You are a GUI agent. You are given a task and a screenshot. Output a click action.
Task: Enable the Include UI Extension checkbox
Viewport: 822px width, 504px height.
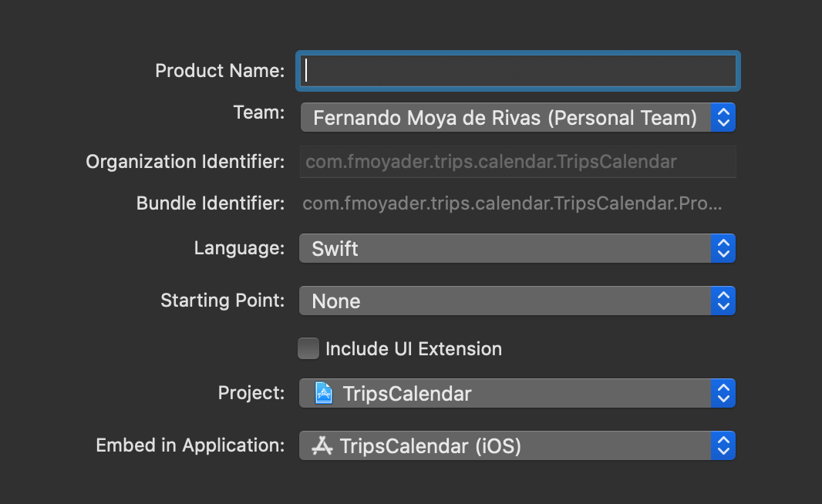(308, 348)
